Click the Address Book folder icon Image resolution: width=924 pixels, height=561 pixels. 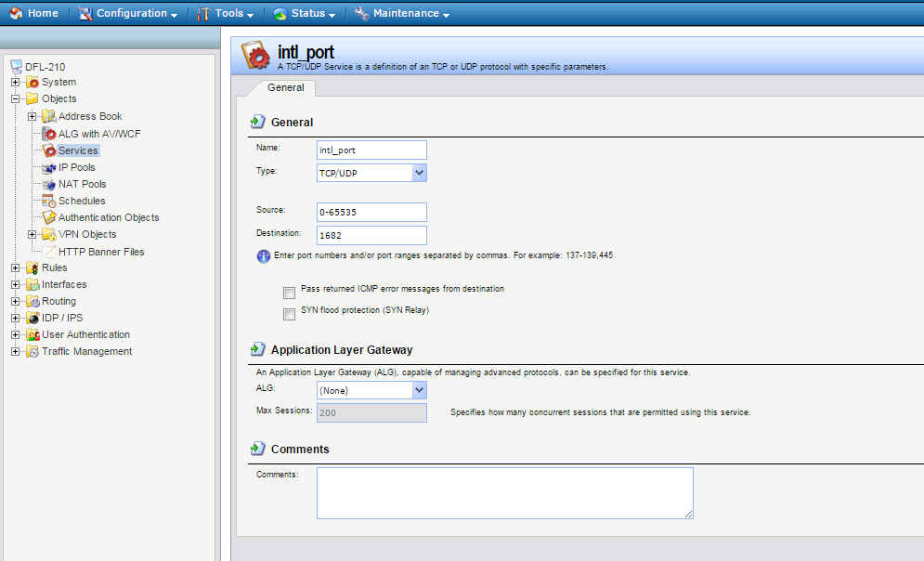48,116
